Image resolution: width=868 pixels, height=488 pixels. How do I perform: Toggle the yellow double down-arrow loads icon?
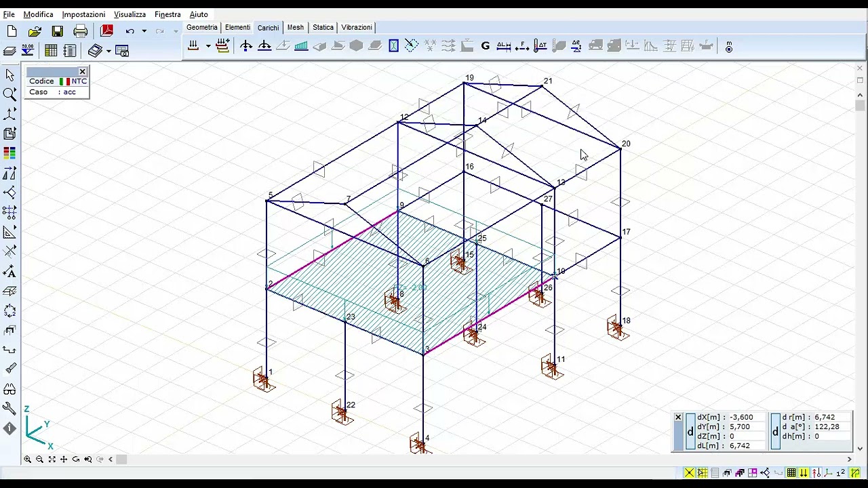click(804, 473)
